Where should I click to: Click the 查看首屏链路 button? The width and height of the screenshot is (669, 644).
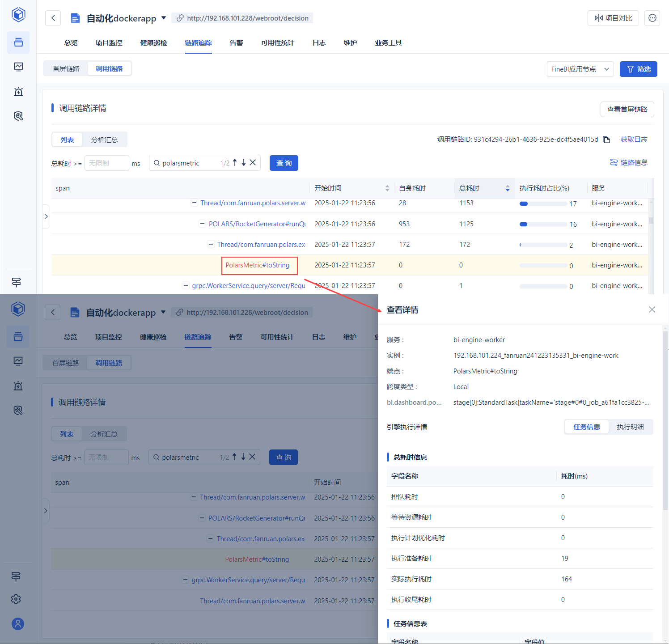(x=627, y=109)
